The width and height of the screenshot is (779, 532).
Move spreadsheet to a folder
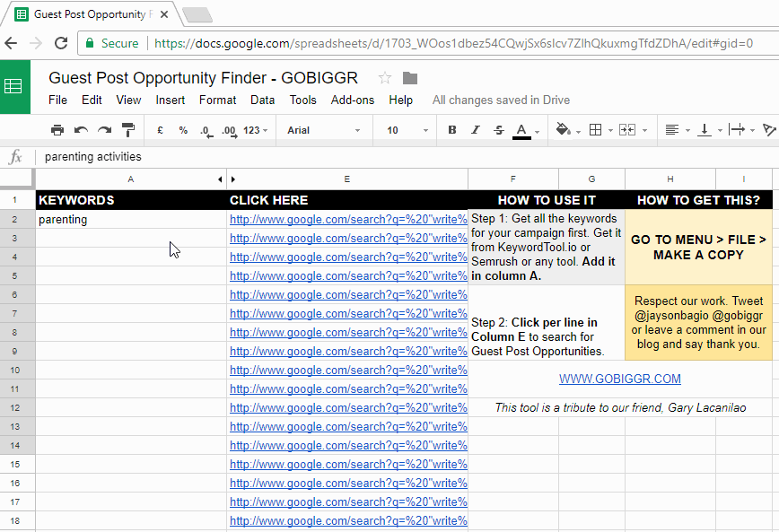pyautogui.click(x=410, y=78)
